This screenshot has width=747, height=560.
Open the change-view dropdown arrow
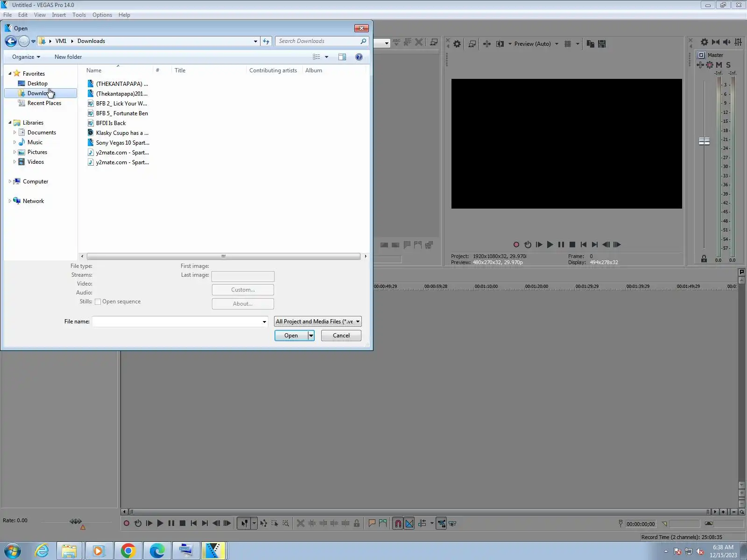coord(326,57)
